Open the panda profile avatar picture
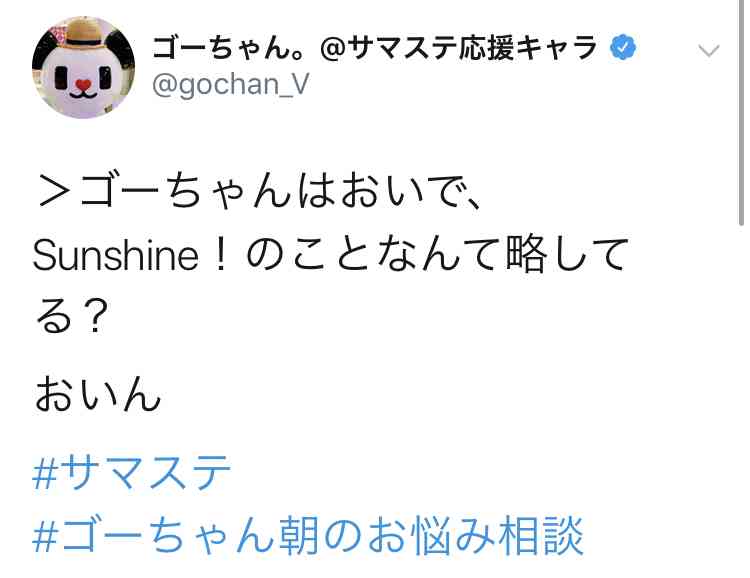The width and height of the screenshot is (750, 578). pos(83,67)
